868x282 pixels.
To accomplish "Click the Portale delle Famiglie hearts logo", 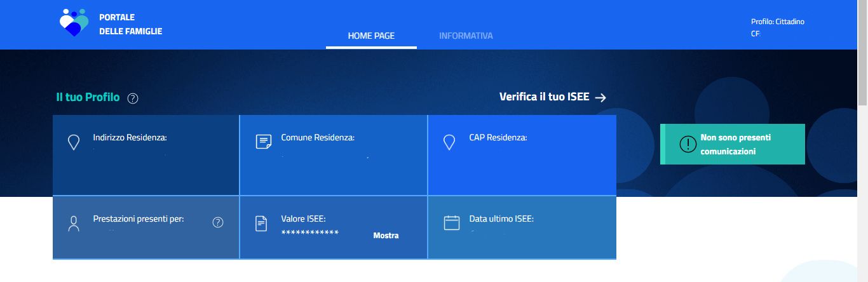I will (x=74, y=23).
